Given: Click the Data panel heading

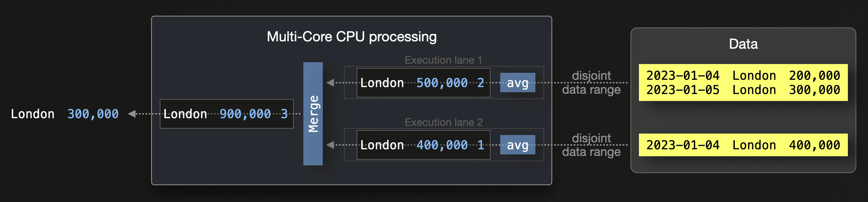Looking at the screenshot, I should point(743,44).
